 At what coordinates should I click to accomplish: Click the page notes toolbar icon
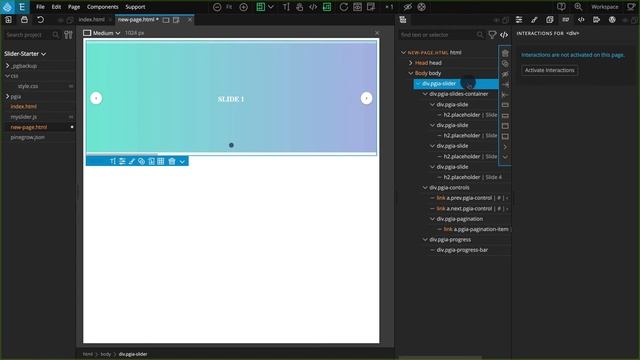[x=371, y=7]
